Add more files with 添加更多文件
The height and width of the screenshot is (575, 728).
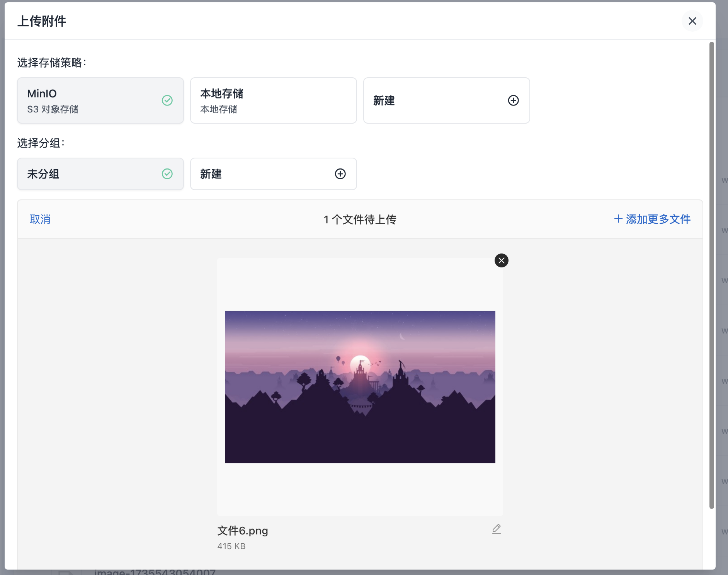click(652, 219)
